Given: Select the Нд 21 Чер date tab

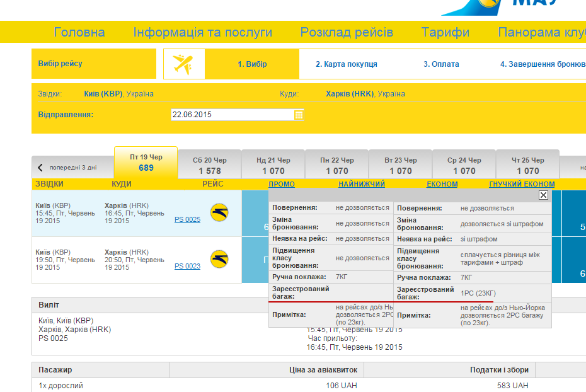Looking at the screenshot, I should point(273,165).
